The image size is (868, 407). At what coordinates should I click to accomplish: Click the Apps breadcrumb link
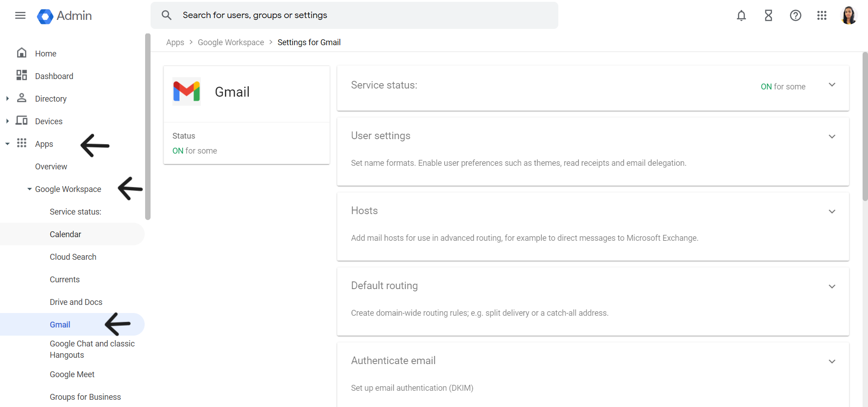[x=175, y=42]
